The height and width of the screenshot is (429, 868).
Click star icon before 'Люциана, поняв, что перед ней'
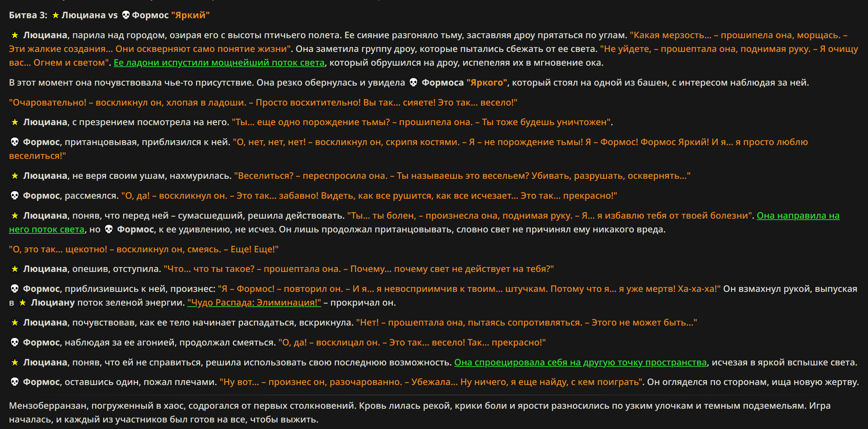click(x=15, y=216)
